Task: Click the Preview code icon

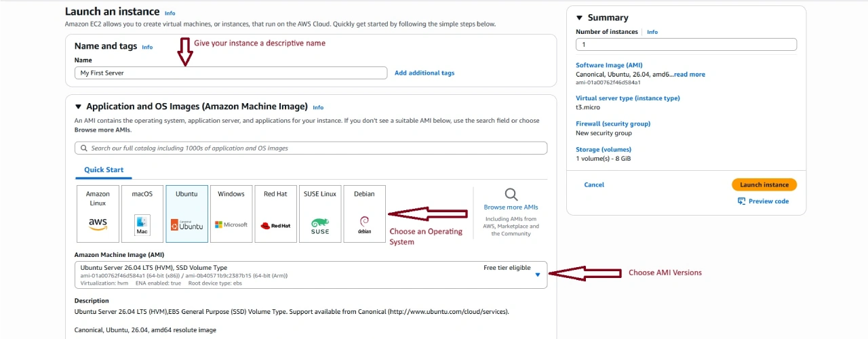Action: (741, 201)
